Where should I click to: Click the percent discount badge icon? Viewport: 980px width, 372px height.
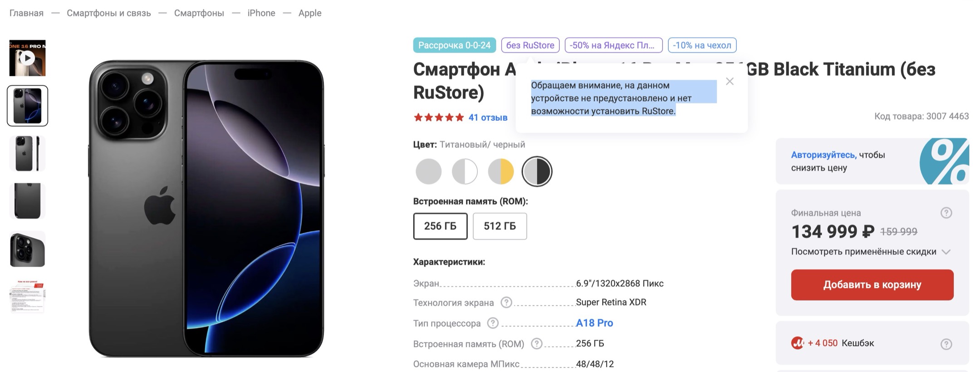click(946, 161)
